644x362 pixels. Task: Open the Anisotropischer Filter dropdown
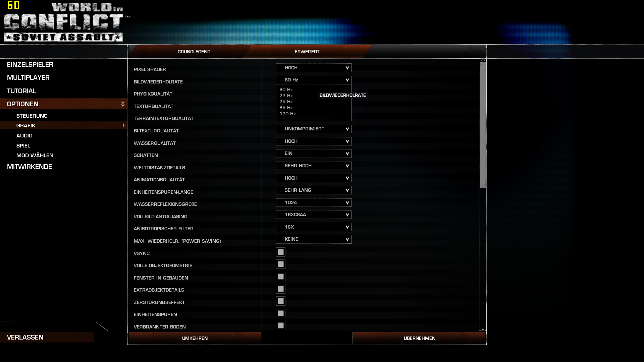click(x=314, y=227)
